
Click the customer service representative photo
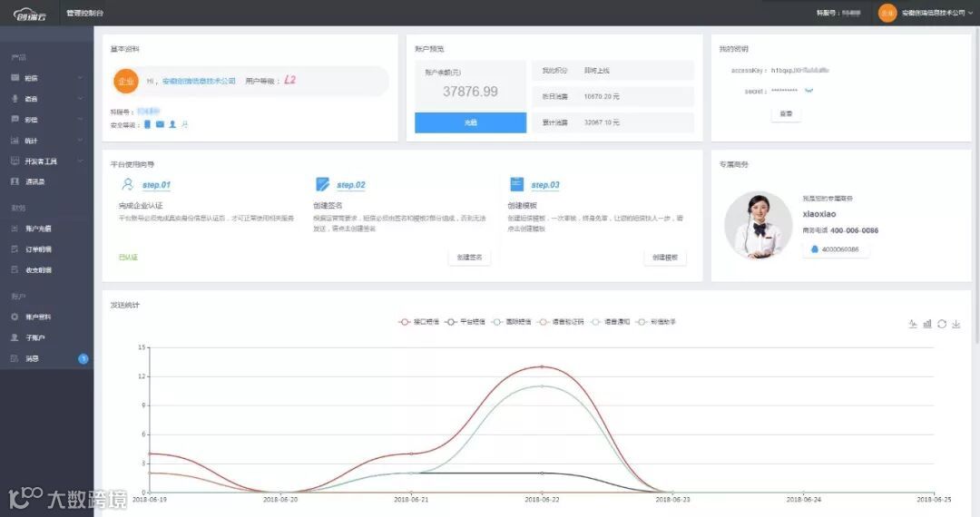point(758,226)
